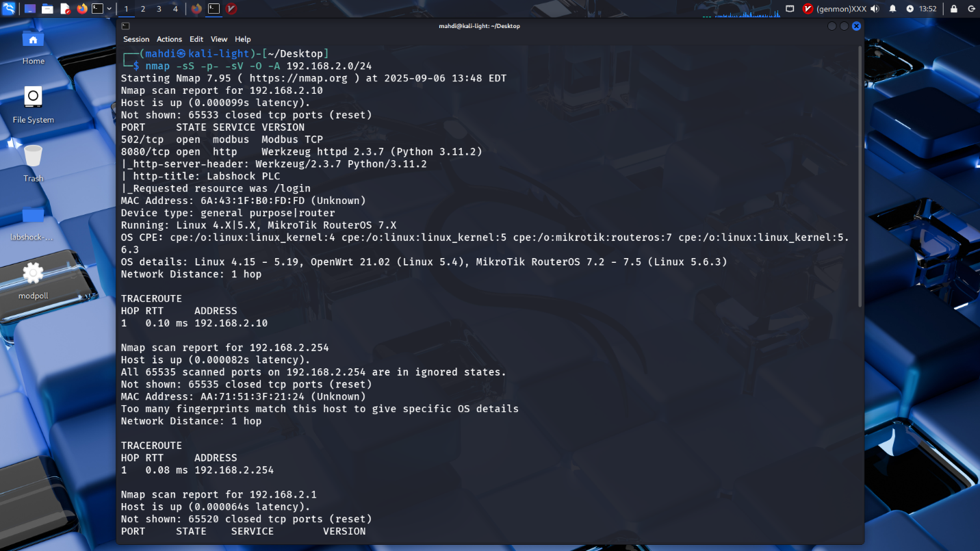
Task: Open the power manager tray icon
Action: click(x=910, y=9)
